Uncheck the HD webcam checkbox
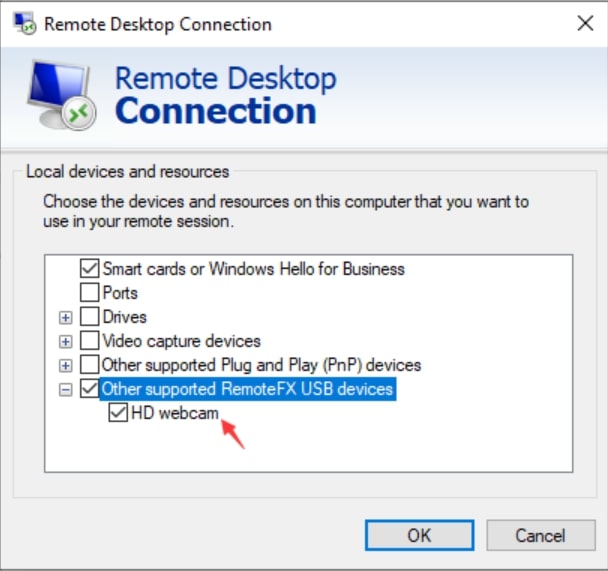This screenshot has width=608, height=571. [119, 412]
